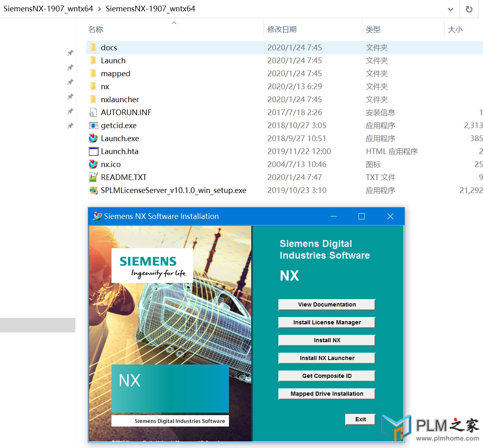This screenshot has height=448, width=483.
Task: Select the getcid.exe application icon
Action: (93, 125)
